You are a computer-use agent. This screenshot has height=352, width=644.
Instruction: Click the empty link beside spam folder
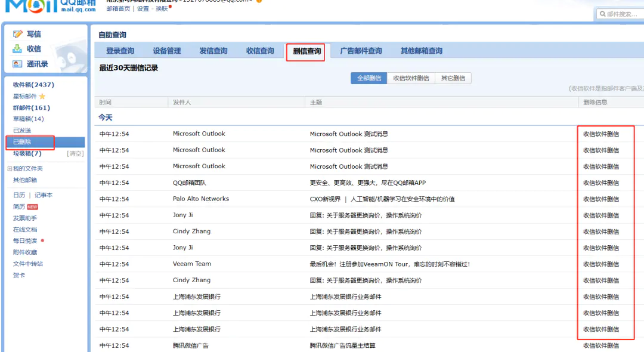(x=75, y=153)
